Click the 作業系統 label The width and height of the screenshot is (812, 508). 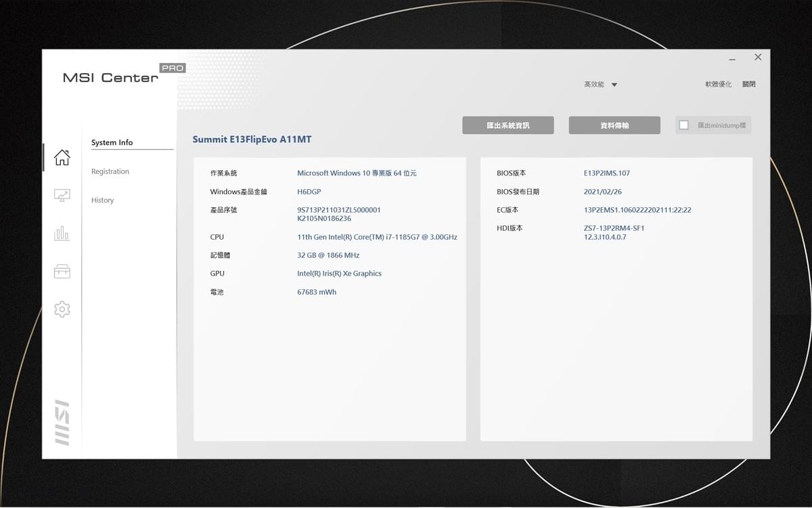coord(224,173)
